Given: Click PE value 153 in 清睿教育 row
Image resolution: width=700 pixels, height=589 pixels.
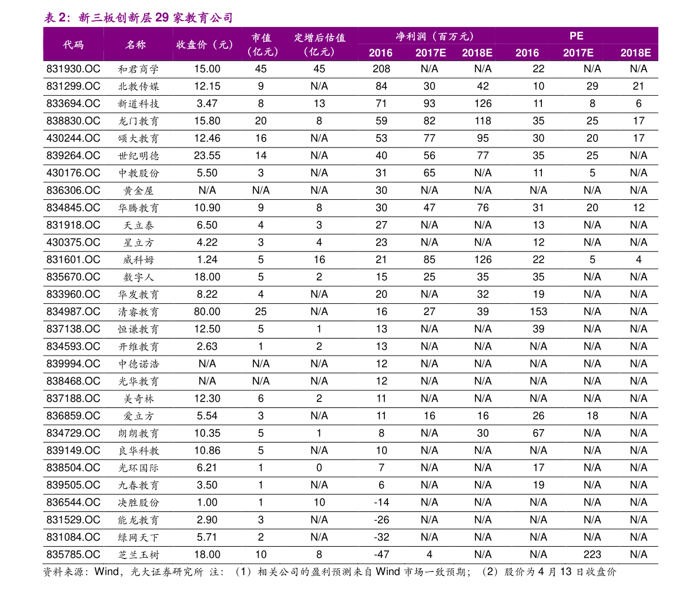Looking at the screenshot, I should click(x=538, y=312).
